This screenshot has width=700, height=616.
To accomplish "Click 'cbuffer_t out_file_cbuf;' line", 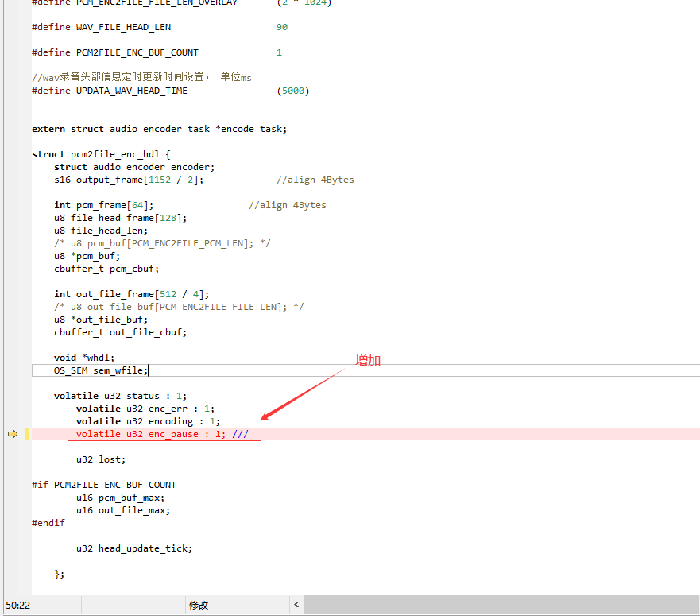I will [121, 332].
